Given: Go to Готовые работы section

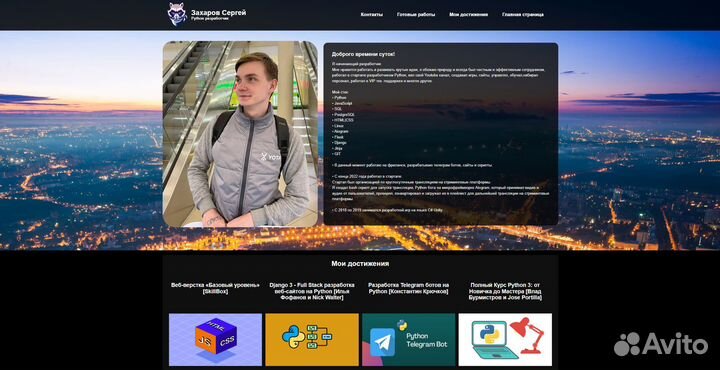Looking at the screenshot, I should coord(416,14).
